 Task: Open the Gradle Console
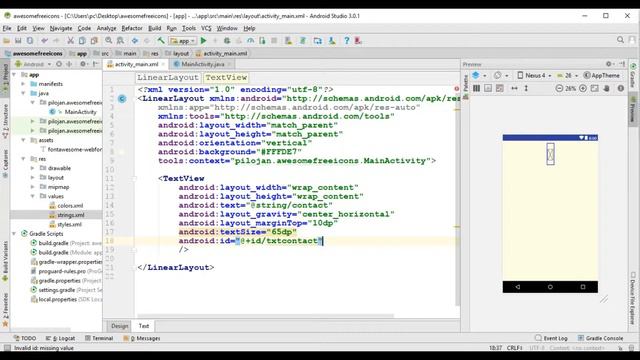(600, 338)
